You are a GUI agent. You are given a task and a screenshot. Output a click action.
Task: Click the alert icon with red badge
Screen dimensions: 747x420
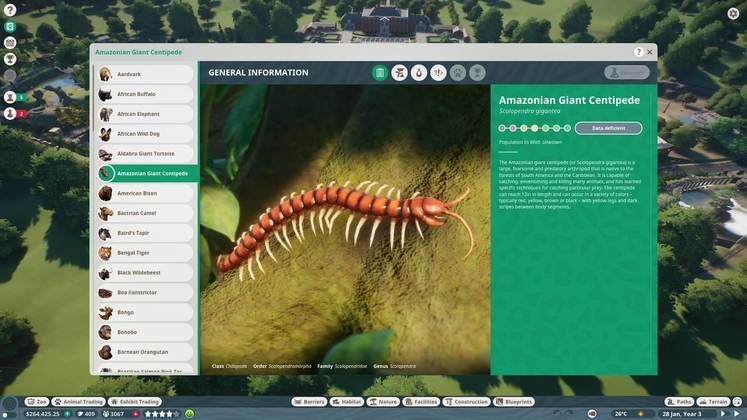(x=10, y=113)
